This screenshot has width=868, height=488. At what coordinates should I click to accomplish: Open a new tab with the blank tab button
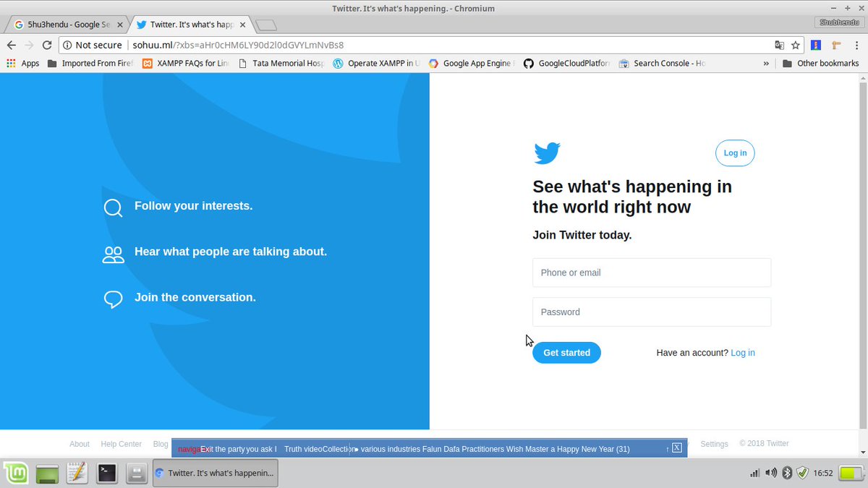pyautogui.click(x=266, y=25)
